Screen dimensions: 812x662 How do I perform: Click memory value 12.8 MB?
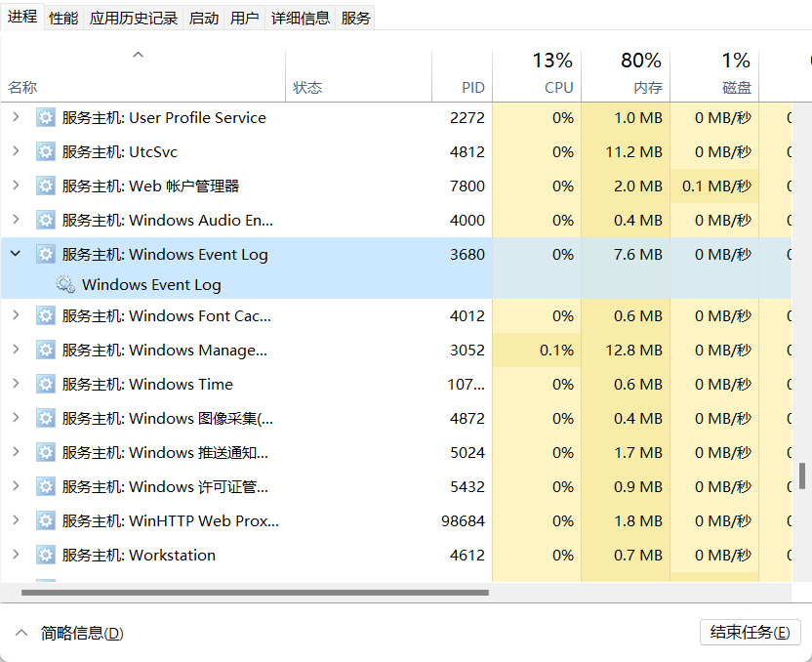point(633,351)
